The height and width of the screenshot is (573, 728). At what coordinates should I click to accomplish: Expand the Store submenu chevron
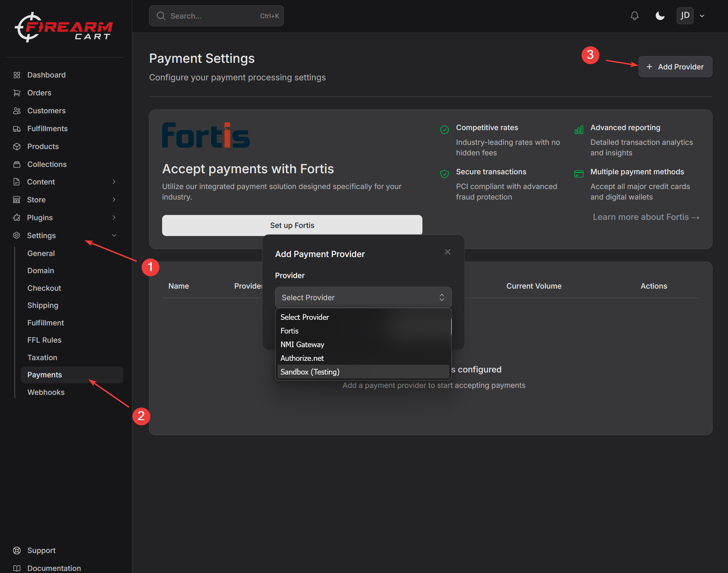click(114, 200)
